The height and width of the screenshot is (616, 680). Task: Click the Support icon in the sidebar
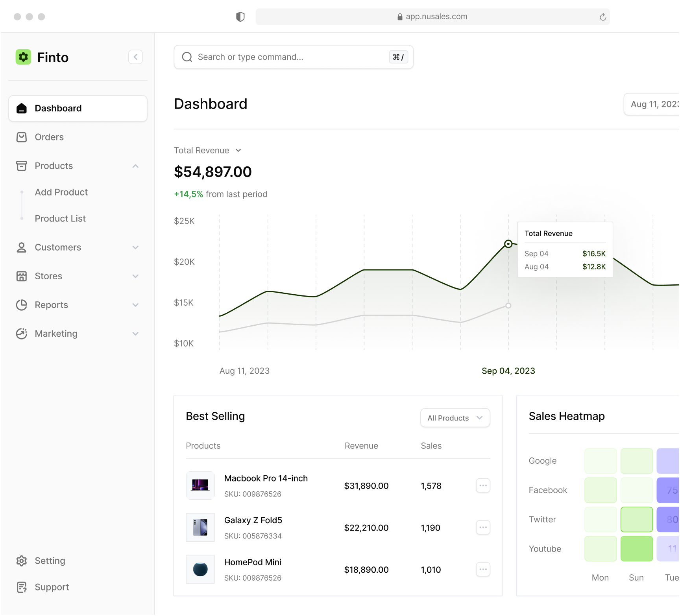click(x=22, y=587)
